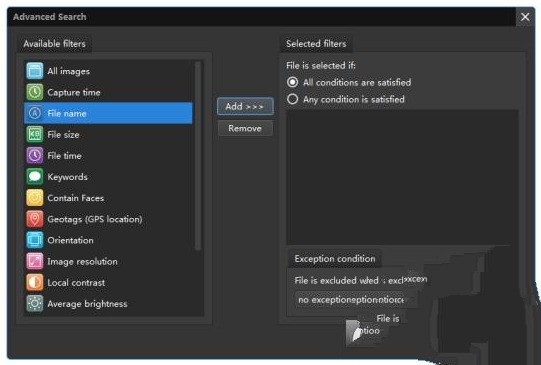Click the Average brightness sun icon
Image resolution: width=541 pixels, height=365 pixels.
(35, 303)
